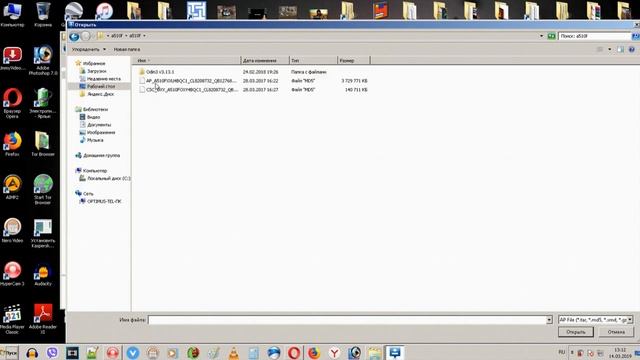Click the Открыть button
This screenshot has width=640, height=360.
pos(576,332)
